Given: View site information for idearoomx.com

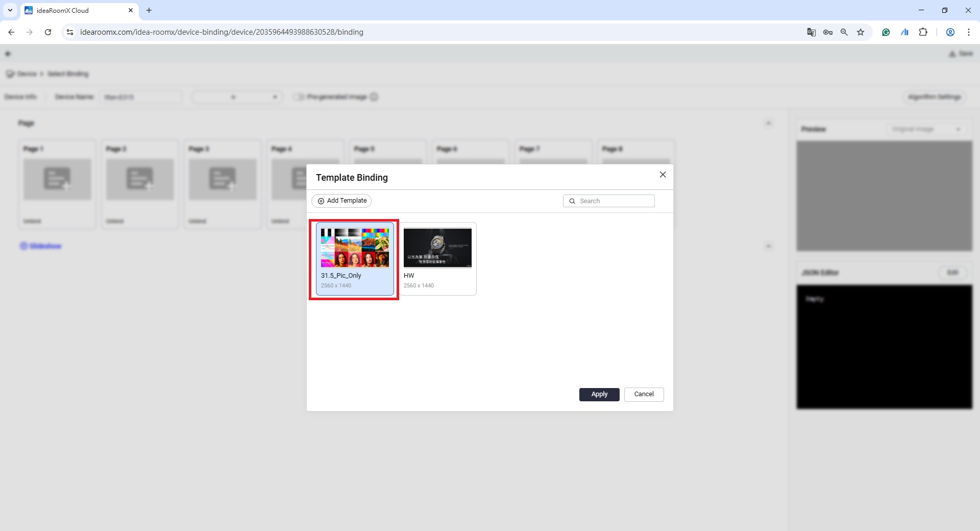Looking at the screenshot, I should [x=70, y=32].
